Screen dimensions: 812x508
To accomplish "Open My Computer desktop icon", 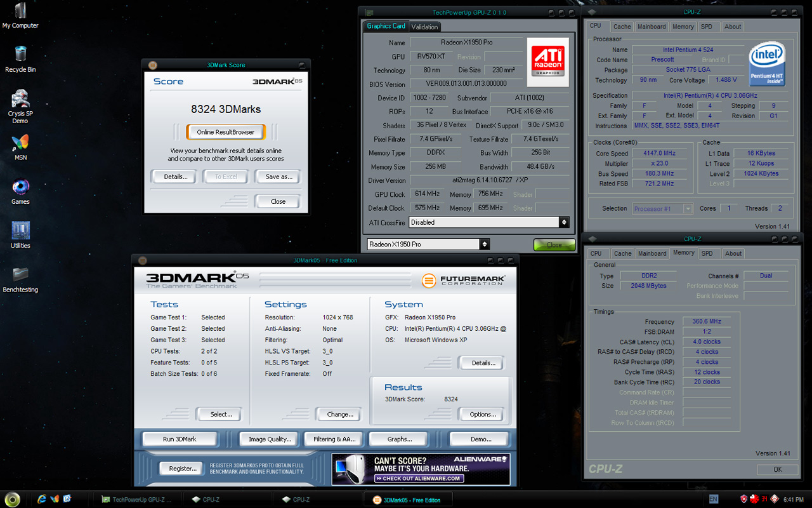I will [x=20, y=15].
